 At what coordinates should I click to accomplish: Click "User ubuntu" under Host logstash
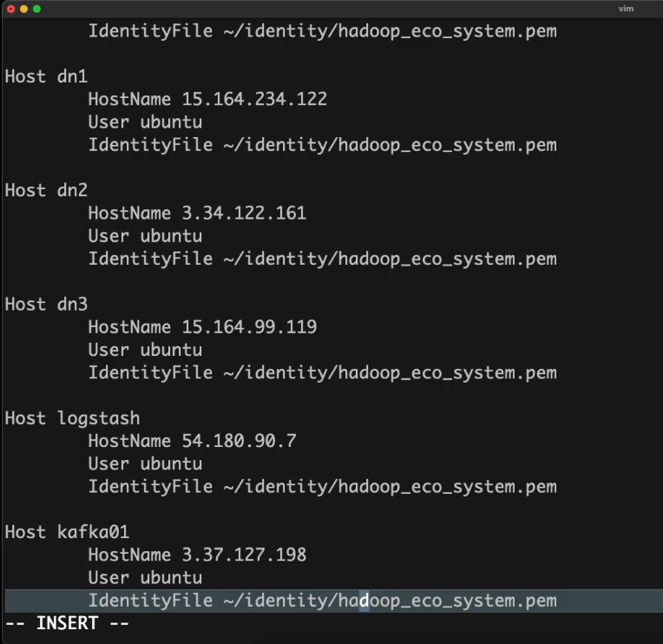tap(145, 463)
